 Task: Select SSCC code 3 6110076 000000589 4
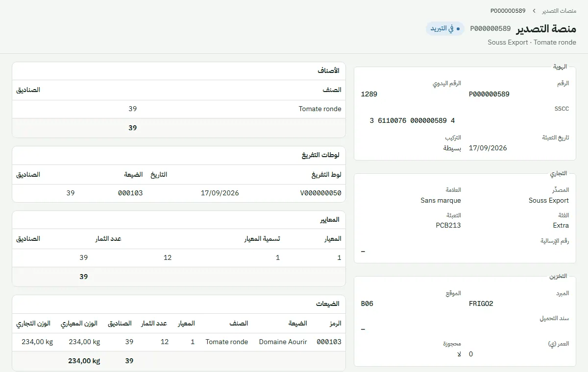point(412,120)
